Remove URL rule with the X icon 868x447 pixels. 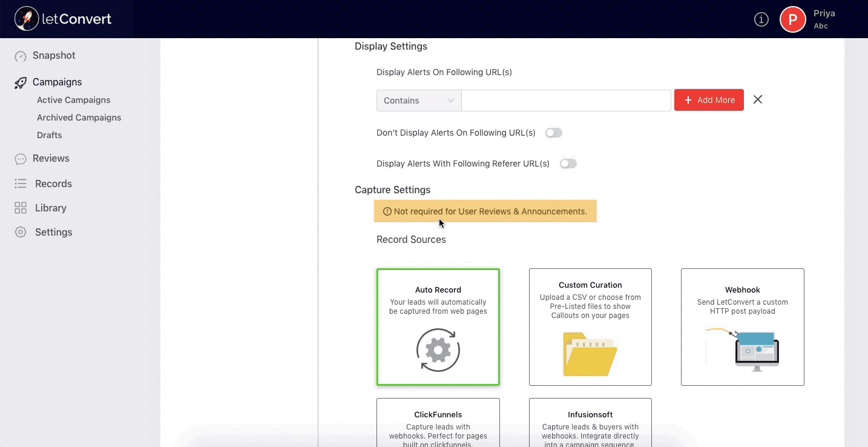pyautogui.click(x=757, y=100)
